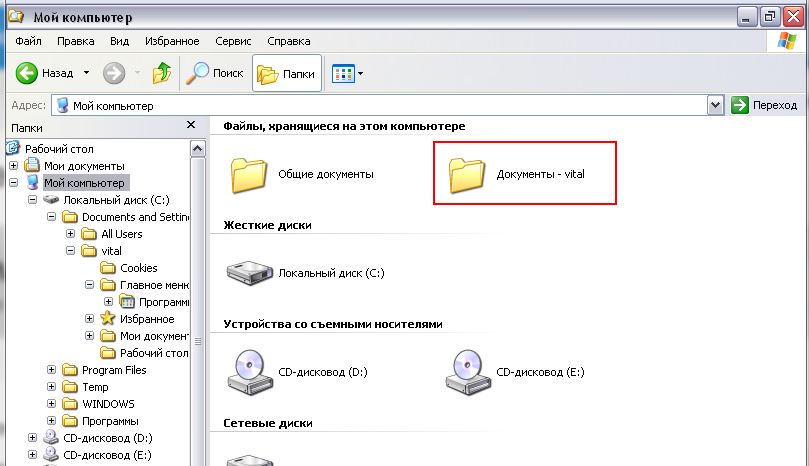Screen dimensions: 809x466
Task: Click the Windows flag logo icon
Action: point(786,41)
